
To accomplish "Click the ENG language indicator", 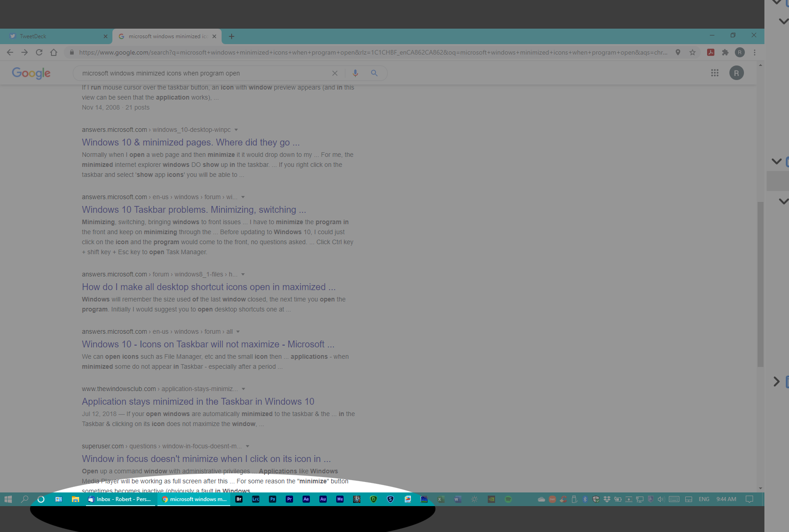I will pos(704,499).
